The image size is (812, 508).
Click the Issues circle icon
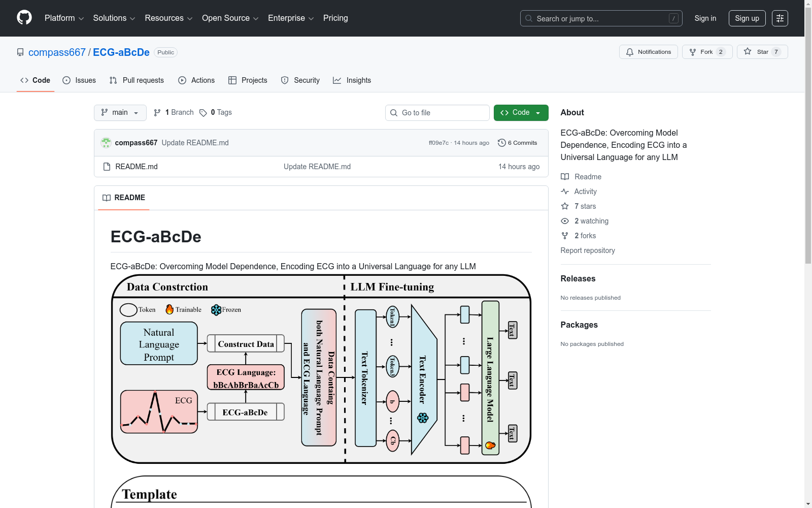coord(66,80)
